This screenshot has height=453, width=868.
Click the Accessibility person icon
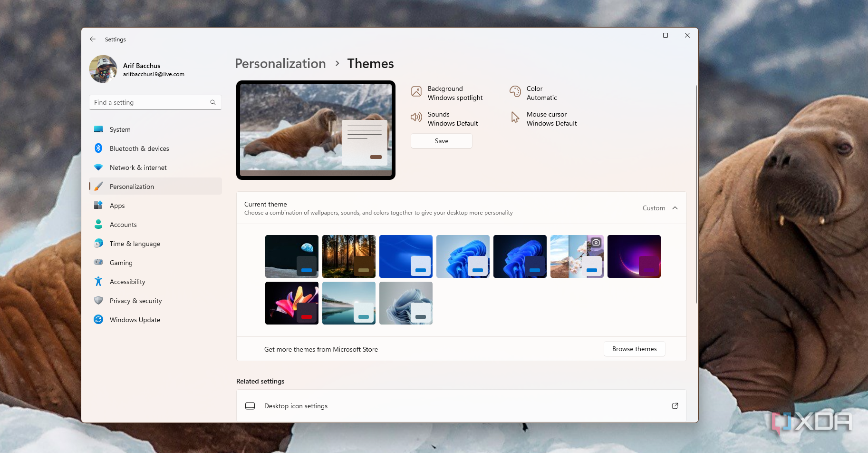(98, 281)
